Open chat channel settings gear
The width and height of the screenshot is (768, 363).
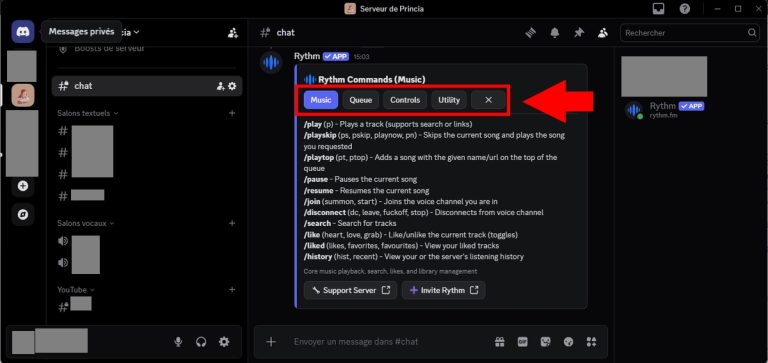point(232,86)
